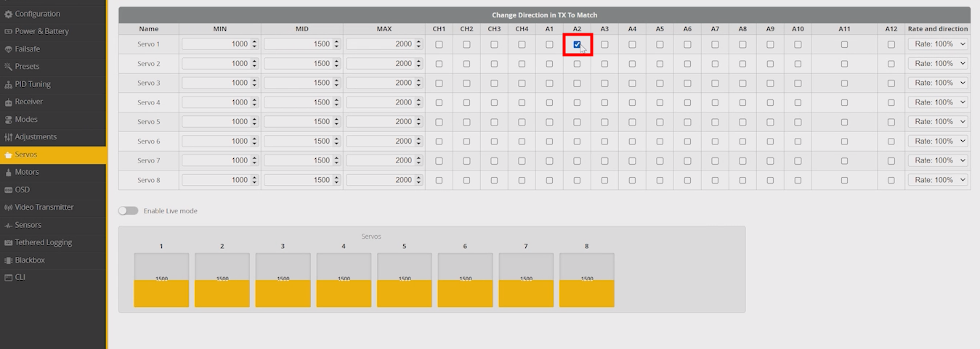Open the Tethered Logging page
The image size is (980, 349).
[x=44, y=242]
